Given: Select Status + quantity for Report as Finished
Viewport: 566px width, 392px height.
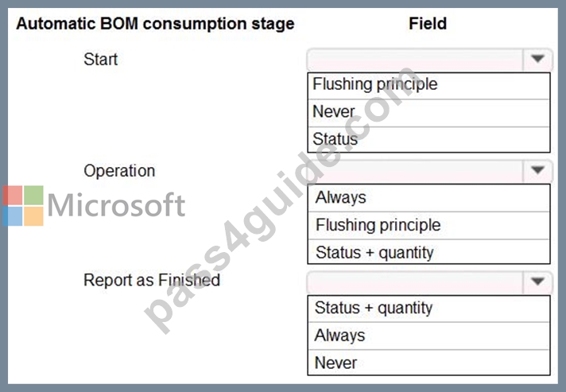Looking at the screenshot, I should point(428,309).
